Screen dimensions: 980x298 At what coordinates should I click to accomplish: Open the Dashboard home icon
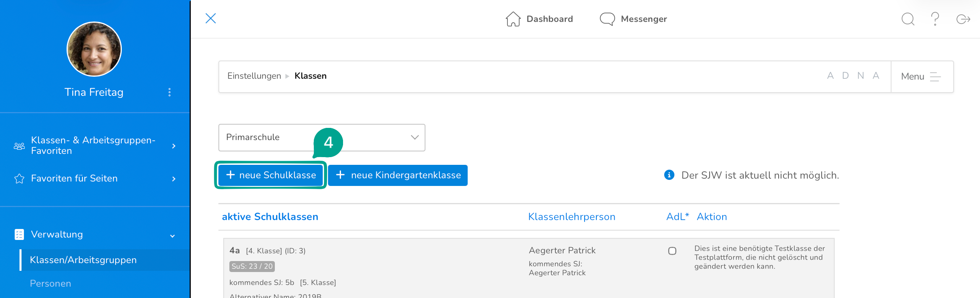click(513, 19)
